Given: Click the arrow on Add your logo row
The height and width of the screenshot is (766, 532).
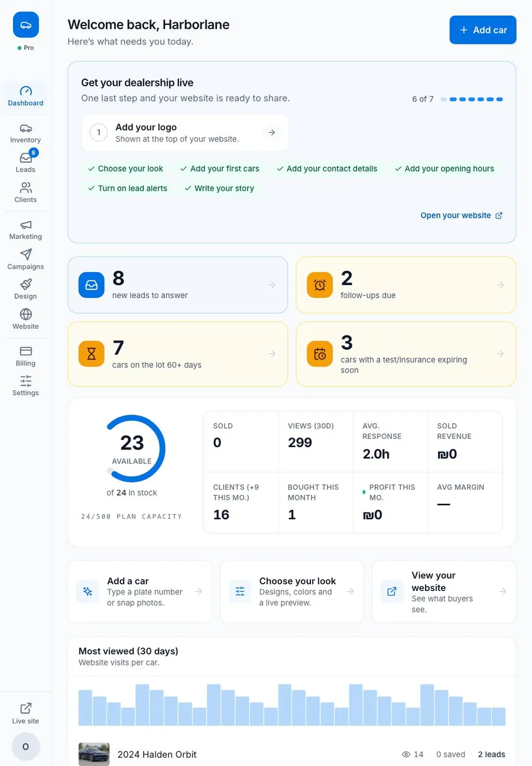Looking at the screenshot, I should [x=272, y=132].
